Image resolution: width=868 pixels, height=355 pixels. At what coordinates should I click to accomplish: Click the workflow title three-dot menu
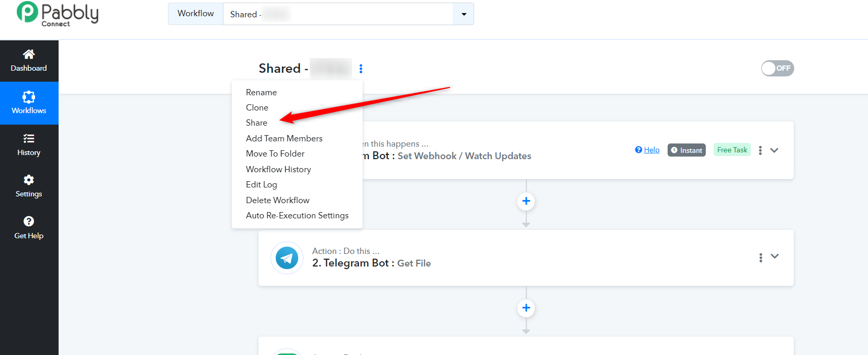pos(361,69)
